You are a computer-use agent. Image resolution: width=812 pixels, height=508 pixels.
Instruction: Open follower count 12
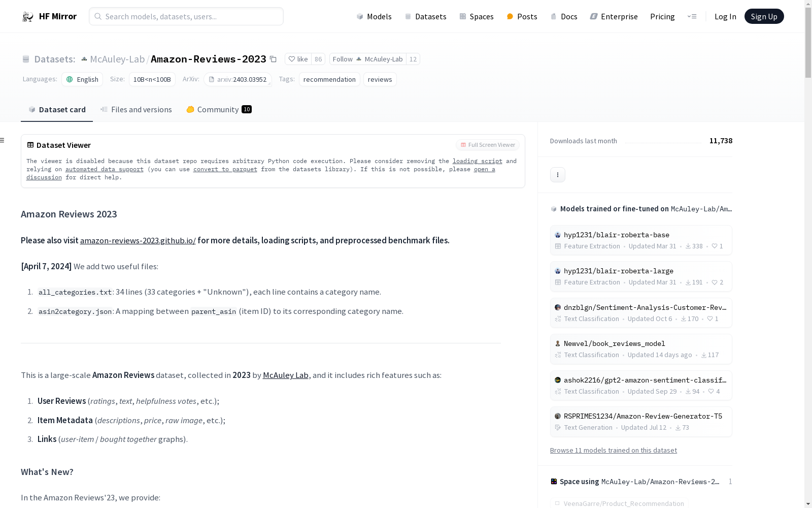(x=413, y=59)
